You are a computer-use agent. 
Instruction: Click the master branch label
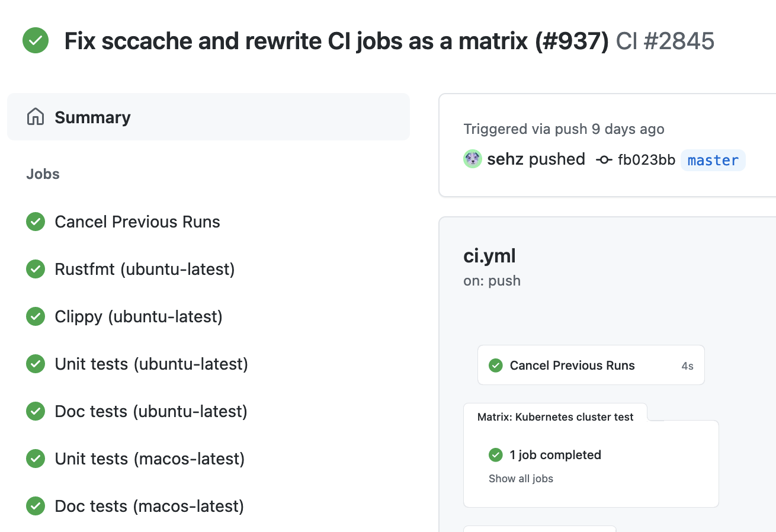tap(713, 159)
